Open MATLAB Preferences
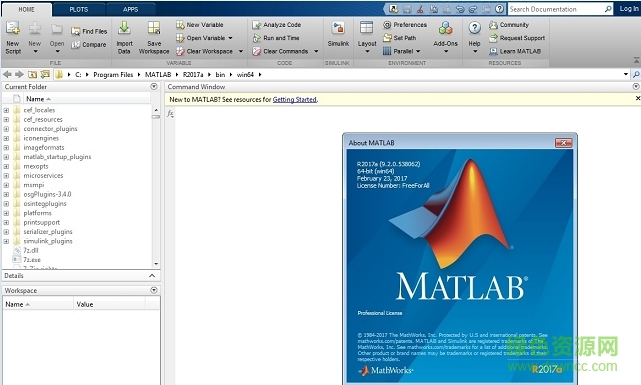The image size is (641, 385). [405, 25]
